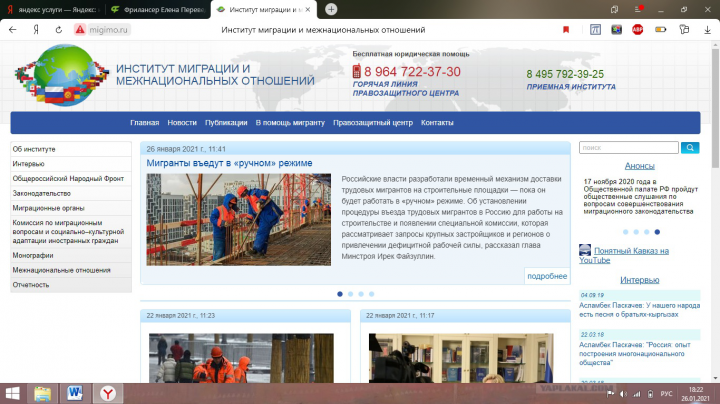Viewport: 720px width, 404px height.
Task: Select fourth dot of news slider
Action: click(x=371, y=294)
